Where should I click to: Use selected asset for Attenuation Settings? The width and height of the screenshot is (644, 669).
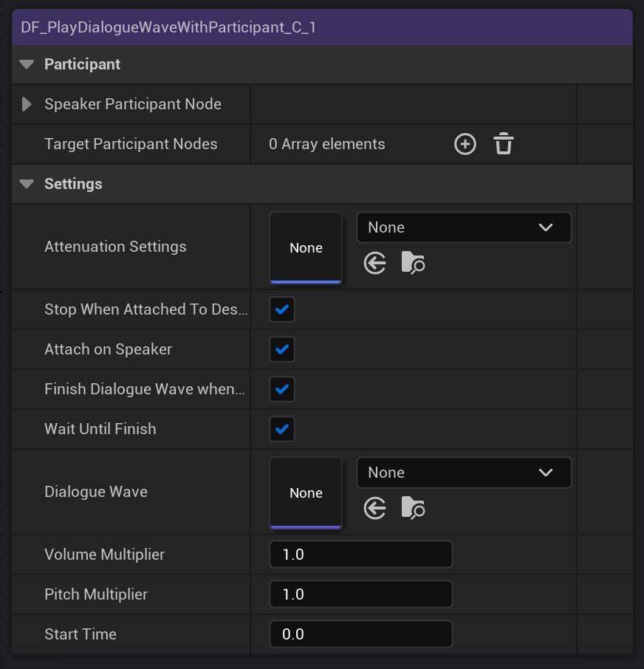pyautogui.click(x=375, y=263)
